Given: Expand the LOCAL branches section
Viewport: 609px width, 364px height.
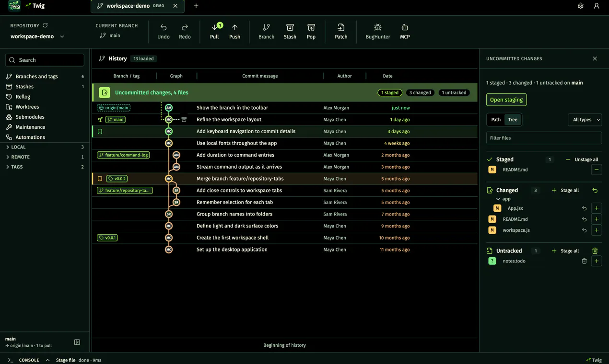Looking at the screenshot, I should (45, 147).
